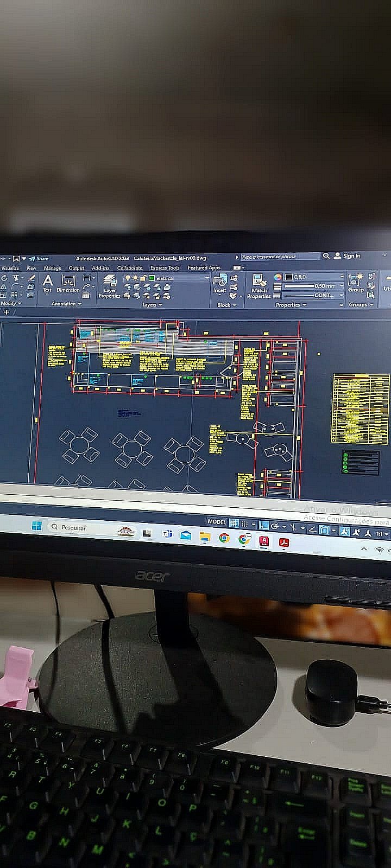Viewport: 391px width, 868px height.
Task: Click the table icon in Annotation panel
Action: tap(86, 295)
